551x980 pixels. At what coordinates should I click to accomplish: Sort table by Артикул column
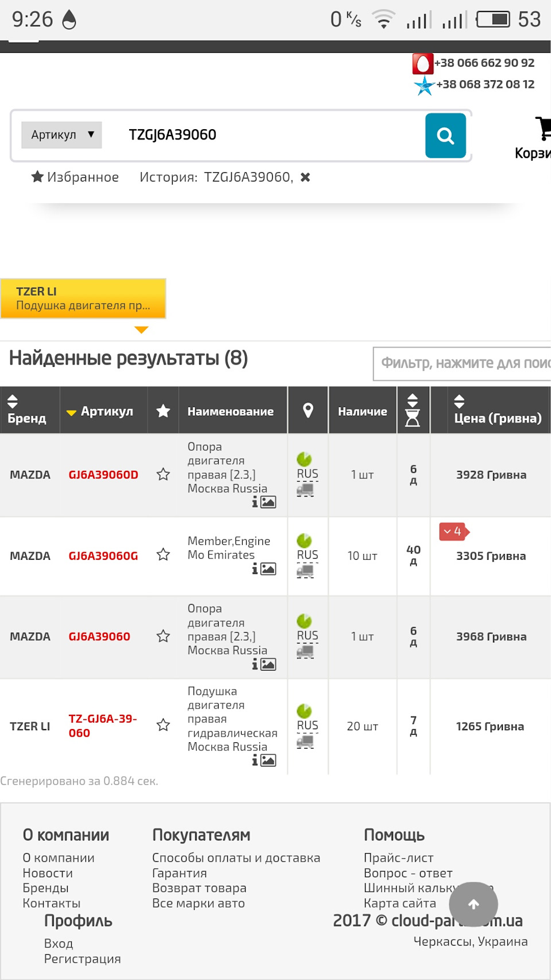pyautogui.click(x=104, y=410)
